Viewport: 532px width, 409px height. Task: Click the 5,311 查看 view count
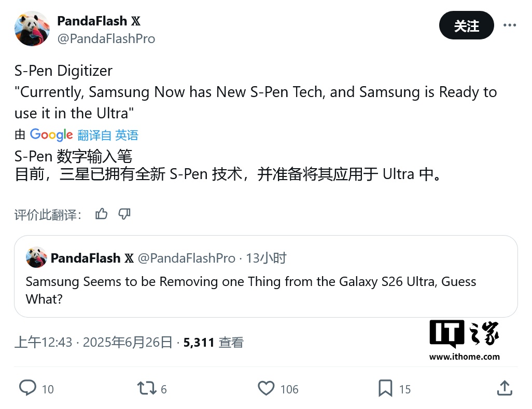tap(214, 343)
